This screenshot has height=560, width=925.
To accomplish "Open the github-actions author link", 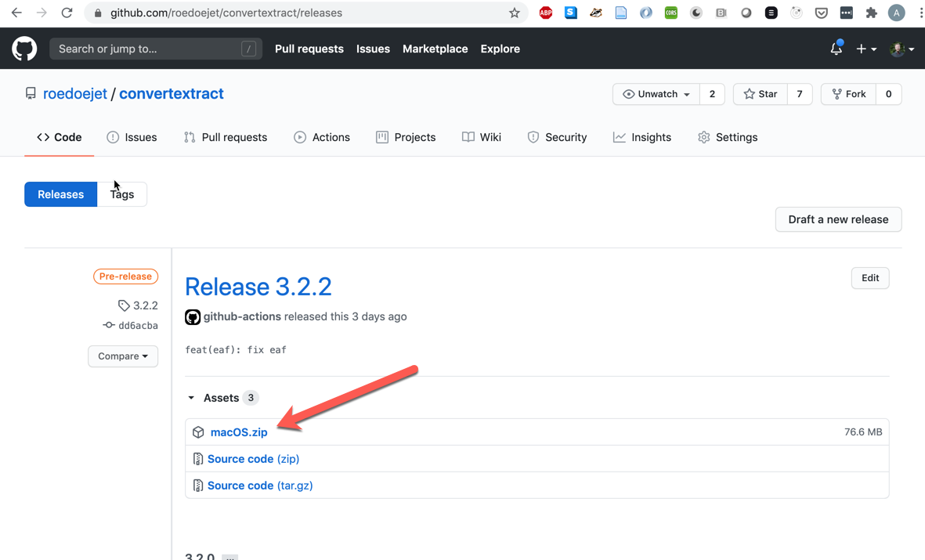I will click(x=242, y=316).
